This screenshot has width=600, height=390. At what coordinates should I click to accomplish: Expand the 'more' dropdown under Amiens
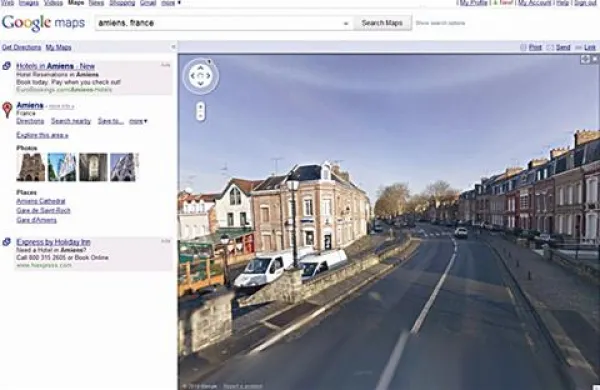(138, 121)
